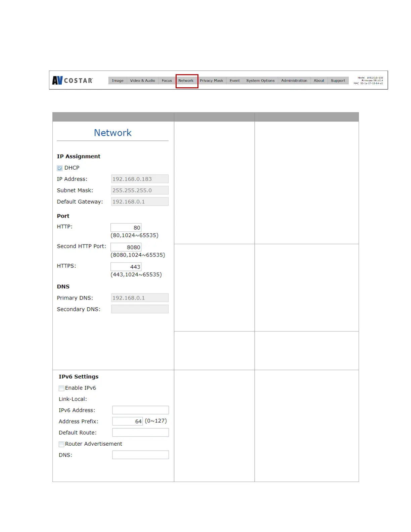Viewport: 411px width, 532px height.
Task: Open System Options tab
Action: pyautogui.click(x=260, y=81)
